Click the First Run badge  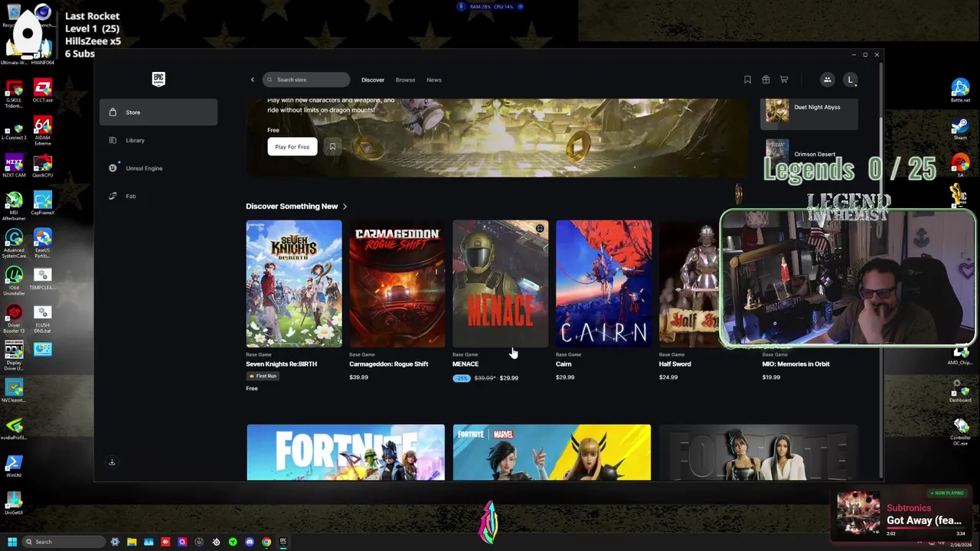click(262, 377)
